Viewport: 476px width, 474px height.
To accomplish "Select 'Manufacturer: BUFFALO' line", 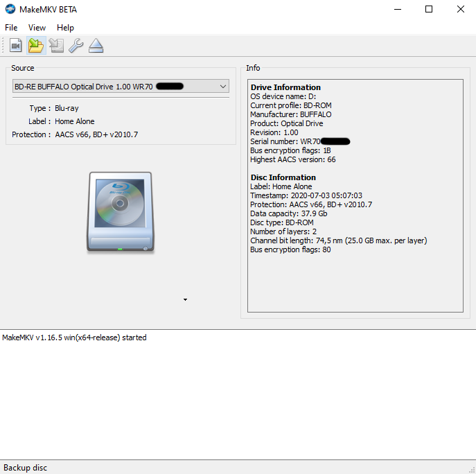I will pos(291,114).
